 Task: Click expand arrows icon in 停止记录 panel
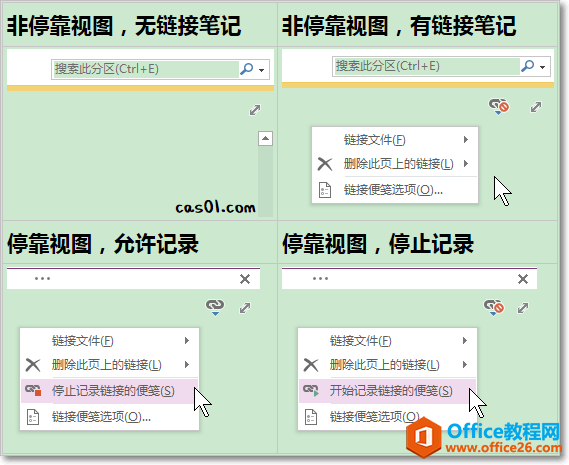523,308
